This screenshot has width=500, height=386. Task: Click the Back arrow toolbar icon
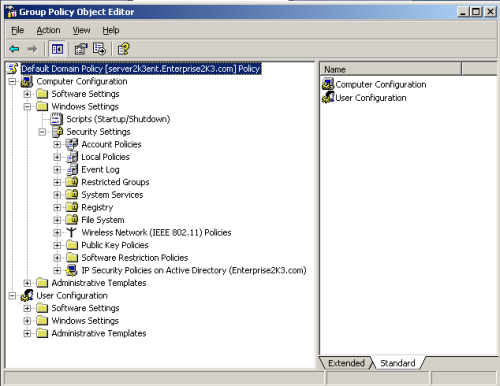[x=14, y=49]
